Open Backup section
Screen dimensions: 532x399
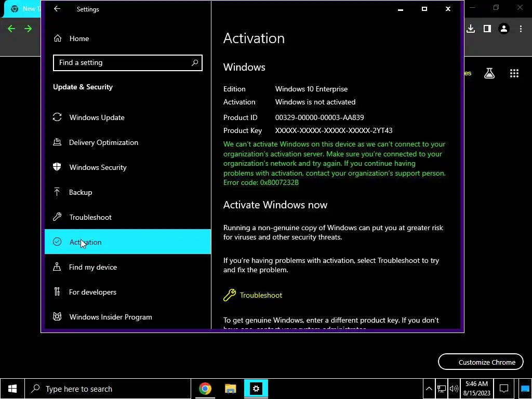[x=128, y=192]
